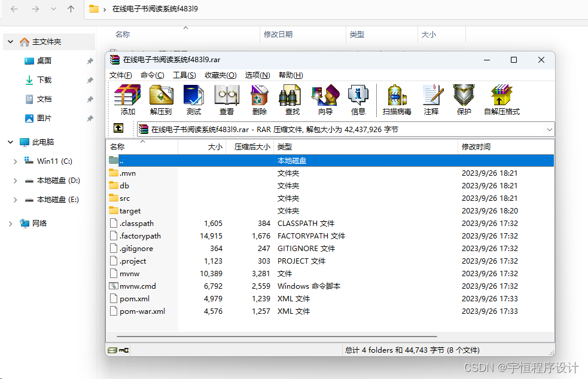Select the pom.xml file
Viewport: 588px width, 379px height.
(330, 299)
